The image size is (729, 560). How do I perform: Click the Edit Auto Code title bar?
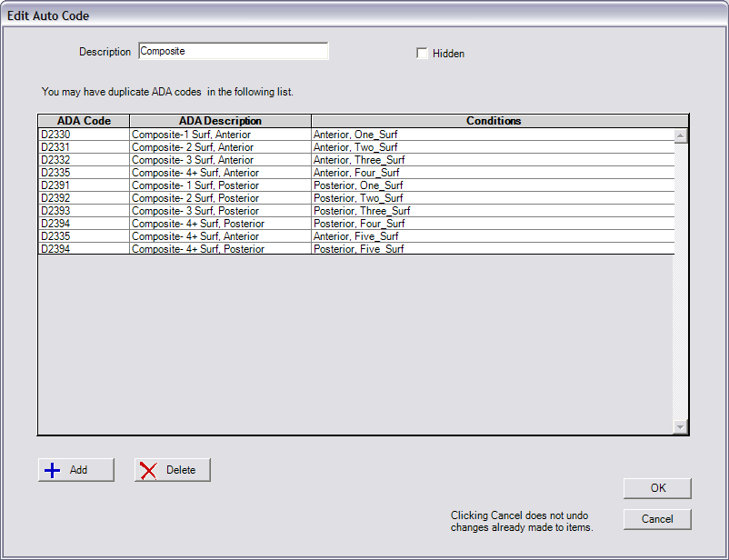click(364, 15)
